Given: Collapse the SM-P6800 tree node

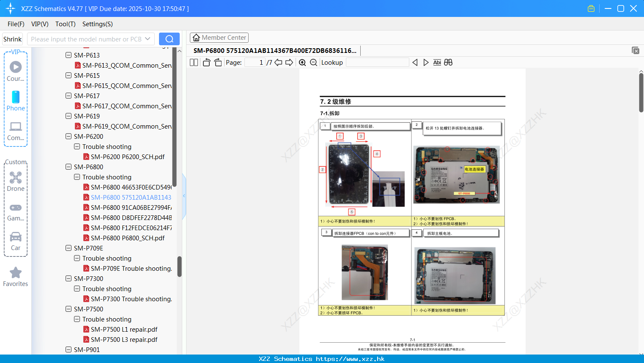Looking at the screenshot, I should point(69,167).
